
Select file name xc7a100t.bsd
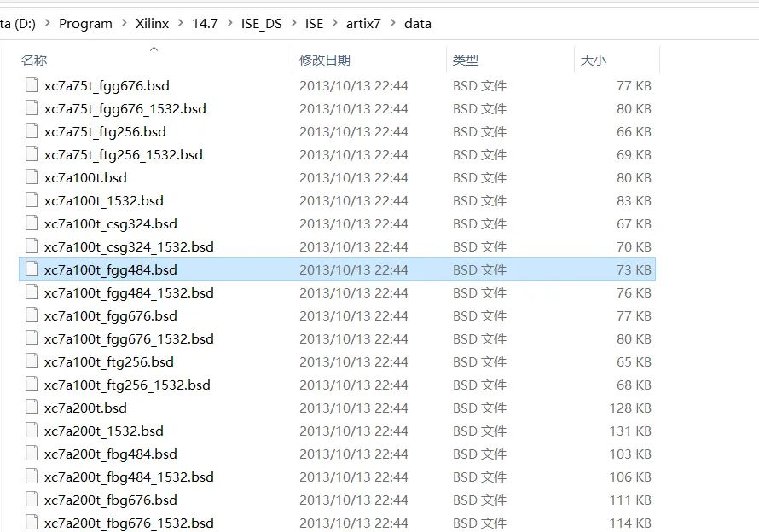85,177
